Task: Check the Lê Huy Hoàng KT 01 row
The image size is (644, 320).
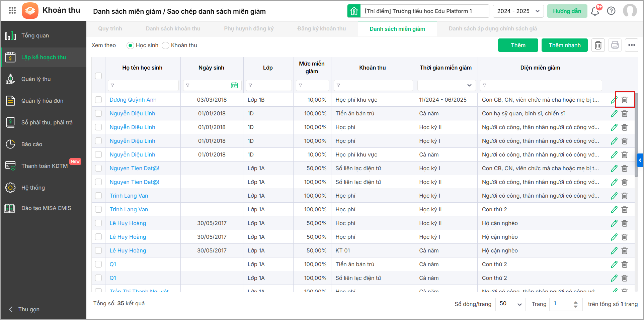Action: point(98,250)
